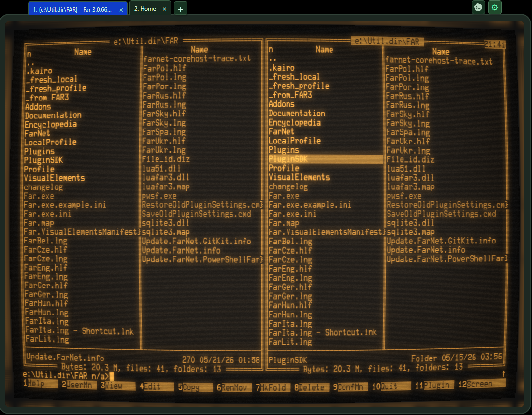Select Far.exe in left panel

point(39,196)
